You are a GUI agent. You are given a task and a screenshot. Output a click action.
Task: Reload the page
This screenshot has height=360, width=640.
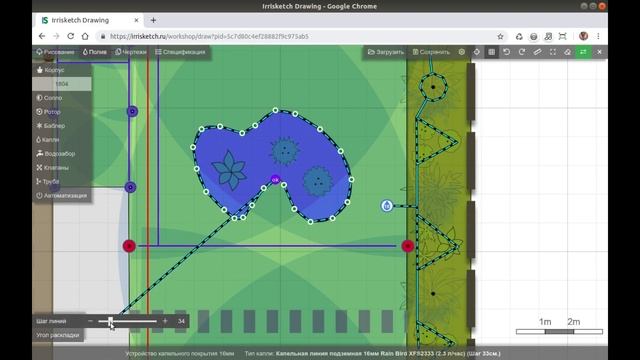pyautogui.click(x=71, y=36)
